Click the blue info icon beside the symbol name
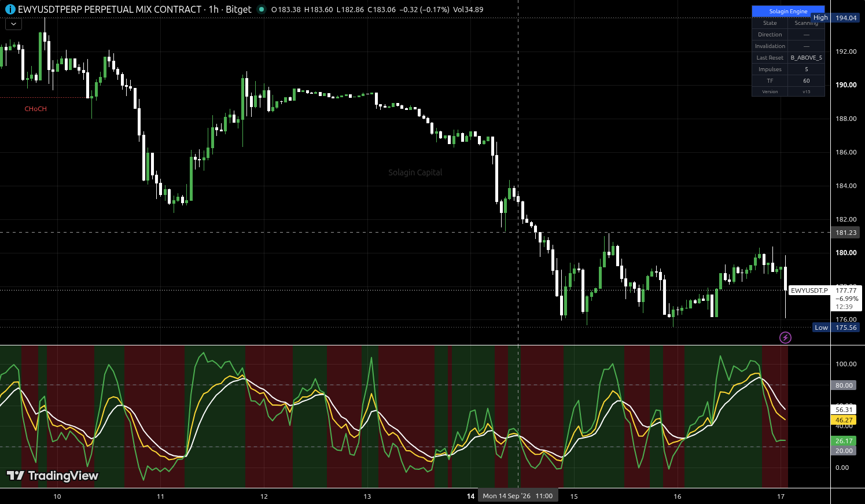 click(x=10, y=9)
